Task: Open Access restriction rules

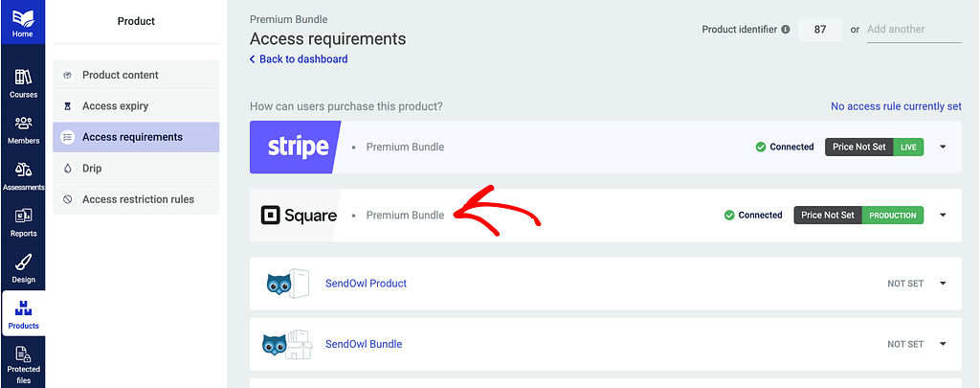Action: coord(138,199)
